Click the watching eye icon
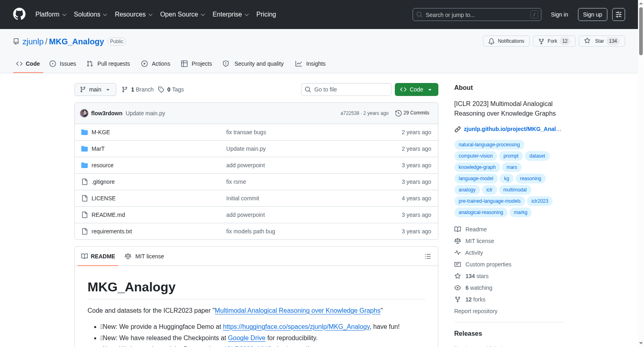 point(458,288)
